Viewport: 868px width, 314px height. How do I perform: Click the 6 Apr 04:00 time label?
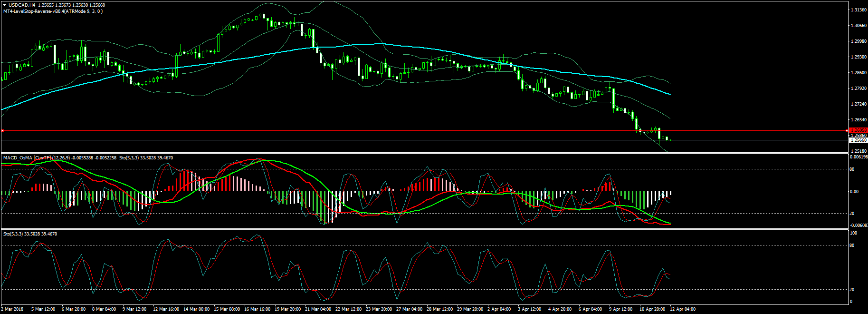point(591,309)
